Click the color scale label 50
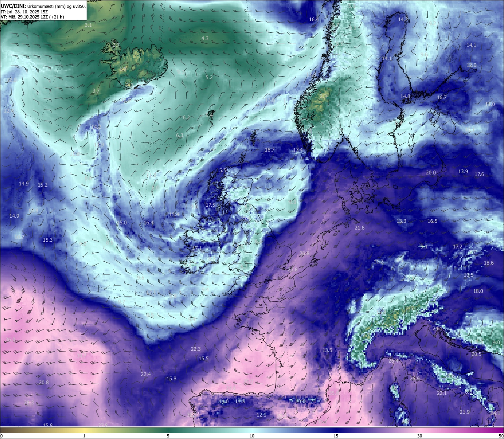 coord(501,436)
